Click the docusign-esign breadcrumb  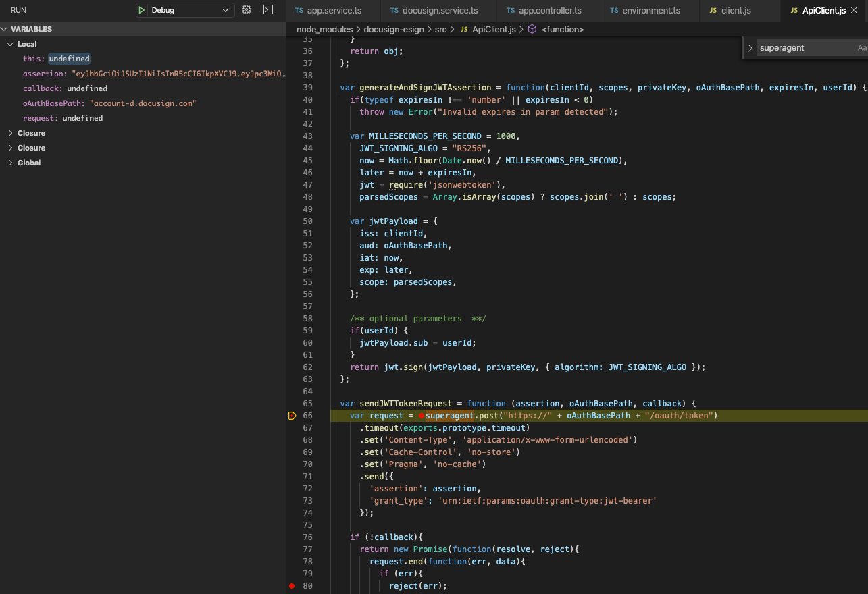tap(393, 30)
